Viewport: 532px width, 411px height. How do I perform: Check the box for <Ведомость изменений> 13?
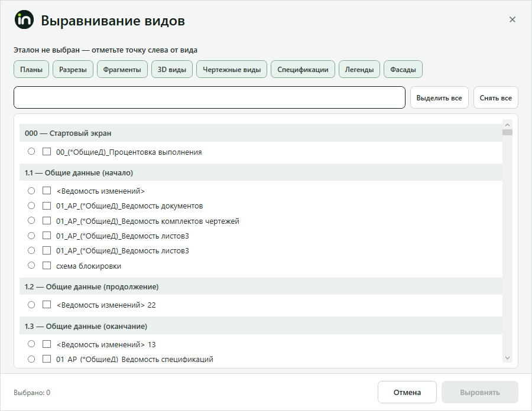point(47,344)
